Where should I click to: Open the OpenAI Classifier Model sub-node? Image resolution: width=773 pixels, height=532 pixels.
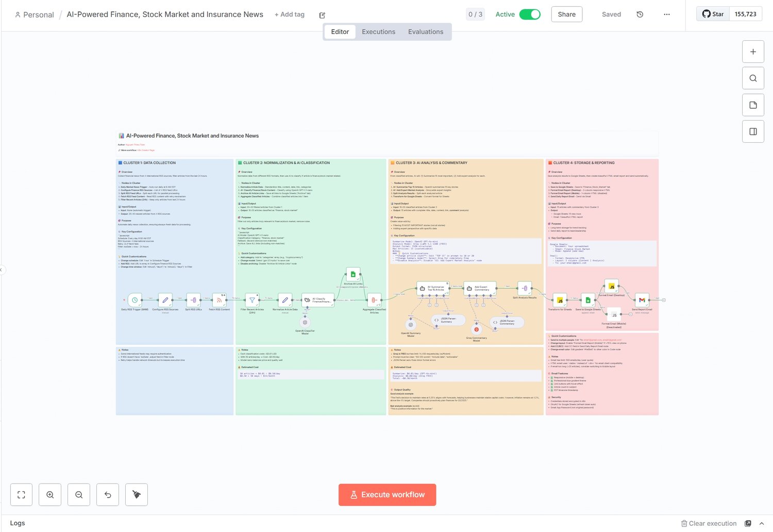pos(305,322)
